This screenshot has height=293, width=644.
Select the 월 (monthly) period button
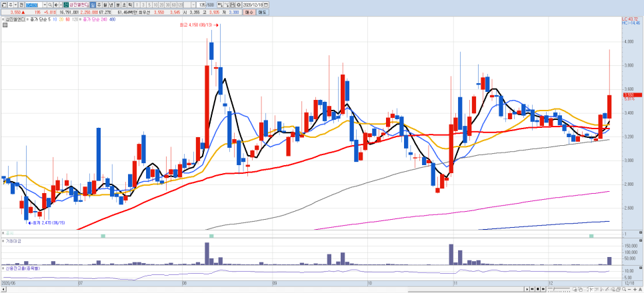click(105, 5)
